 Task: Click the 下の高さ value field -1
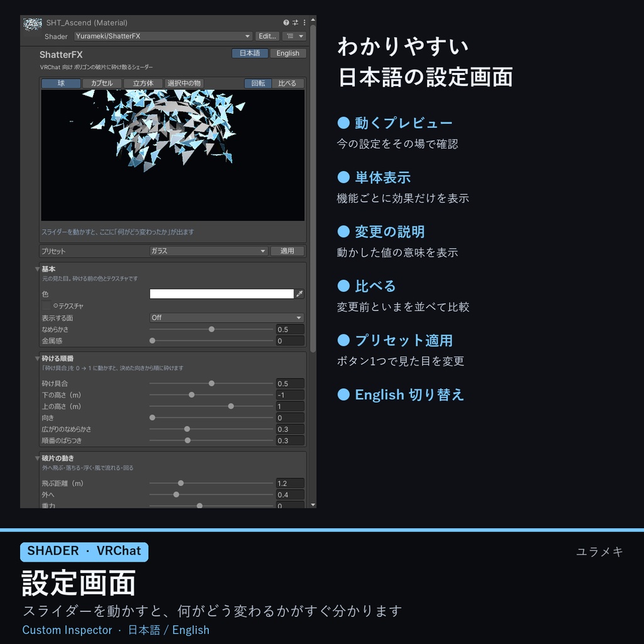click(x=290, y=395)
